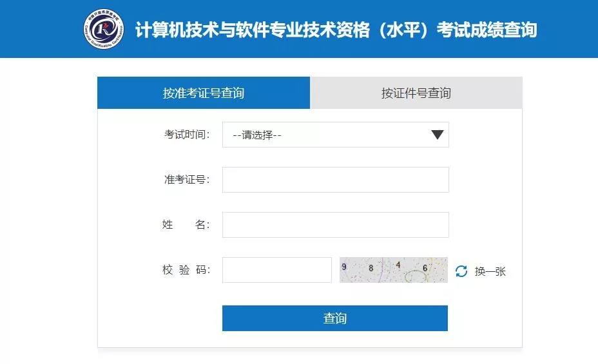Click the blue 查询 submit button

coord(335,318)
